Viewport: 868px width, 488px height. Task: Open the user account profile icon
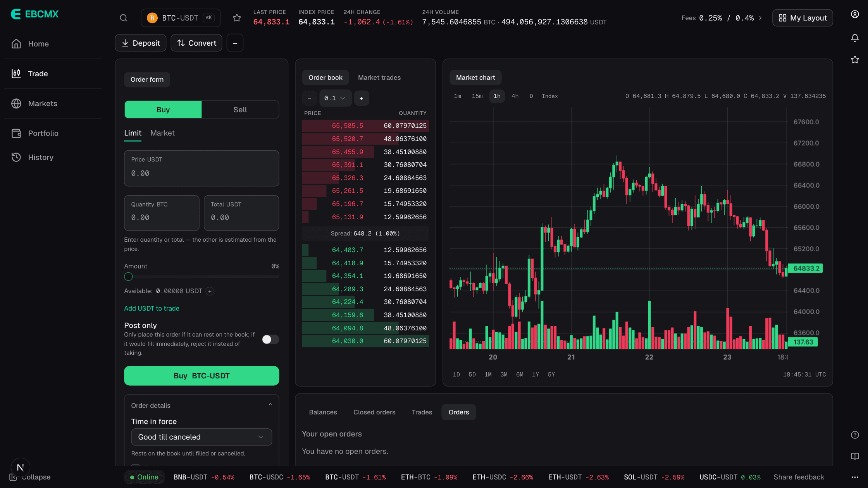[x=855, y=14]
